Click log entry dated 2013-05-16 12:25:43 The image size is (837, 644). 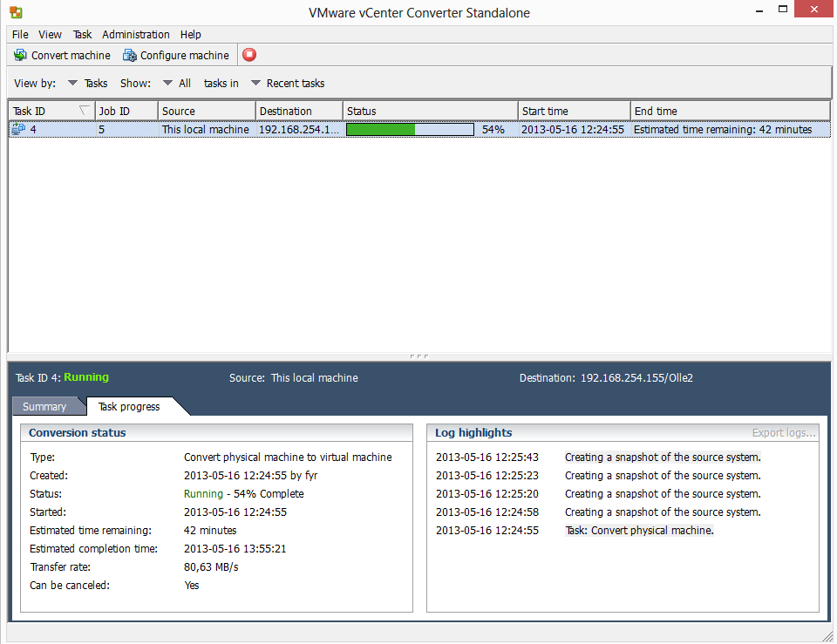coord(598,458)
